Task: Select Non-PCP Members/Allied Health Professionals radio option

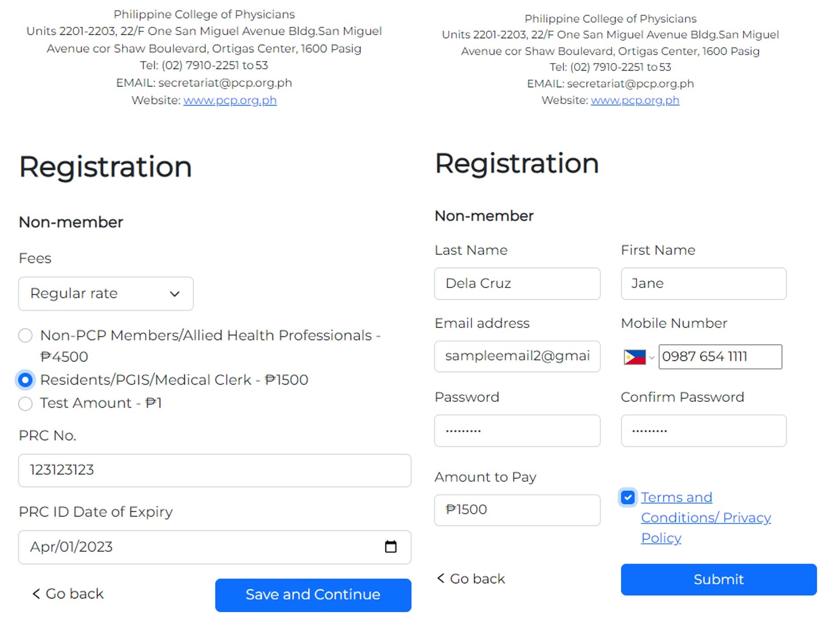Action: tap(25, 335)
